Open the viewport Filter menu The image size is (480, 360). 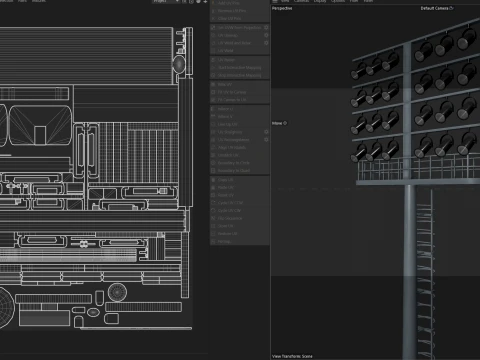354,1
